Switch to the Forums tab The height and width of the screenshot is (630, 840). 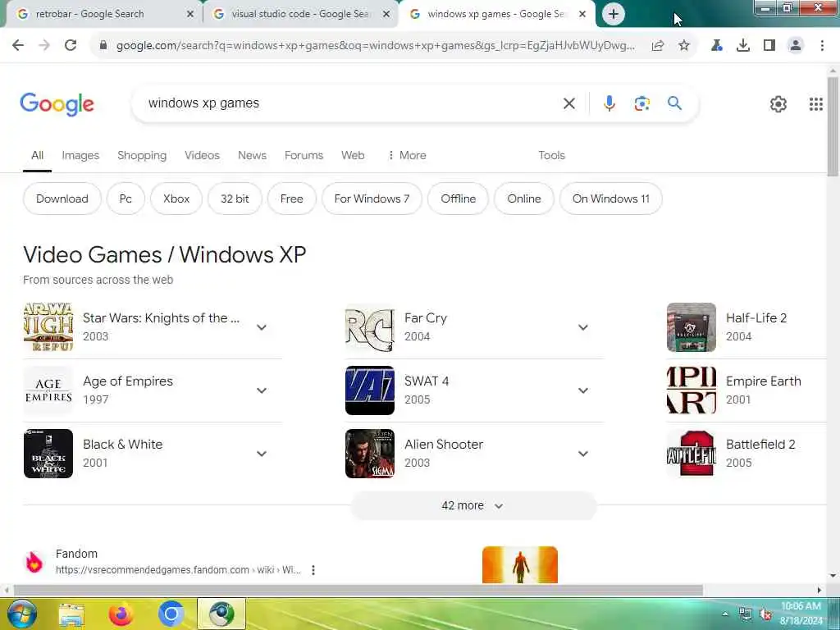(304, 155)
